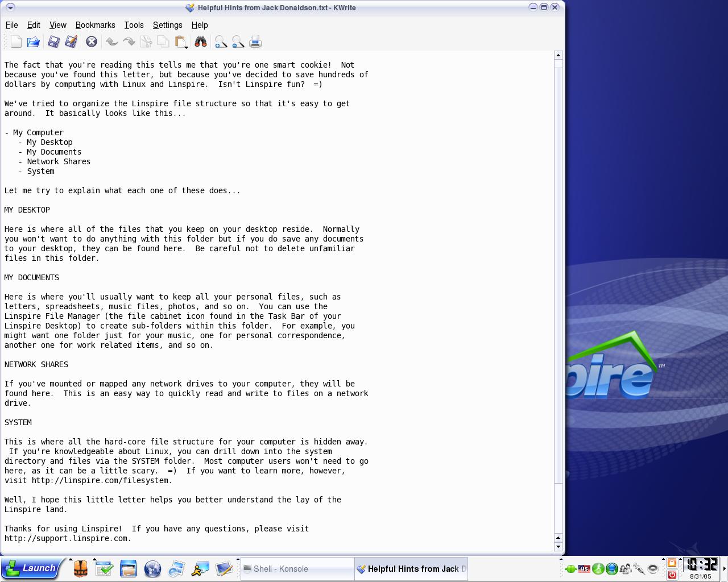The image size is (728, 582).
Task: Click the '- System' list line
Action: pyautogui.click(x=36, y=171)
